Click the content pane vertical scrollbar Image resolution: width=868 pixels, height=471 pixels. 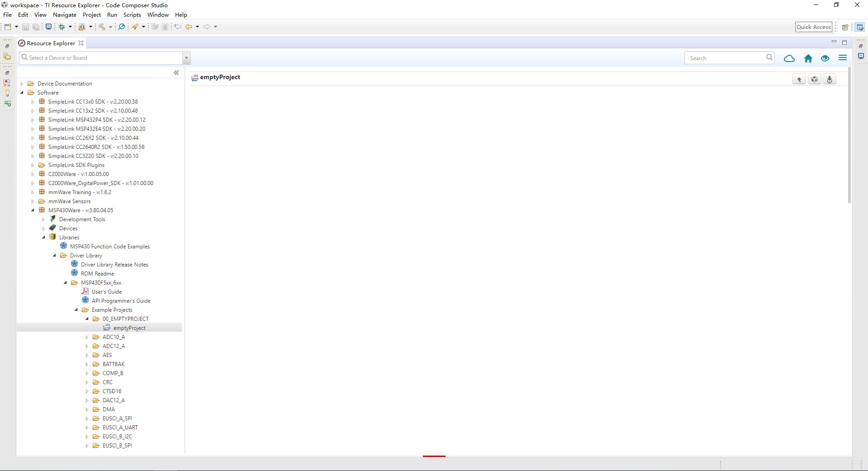pos(849,135)
